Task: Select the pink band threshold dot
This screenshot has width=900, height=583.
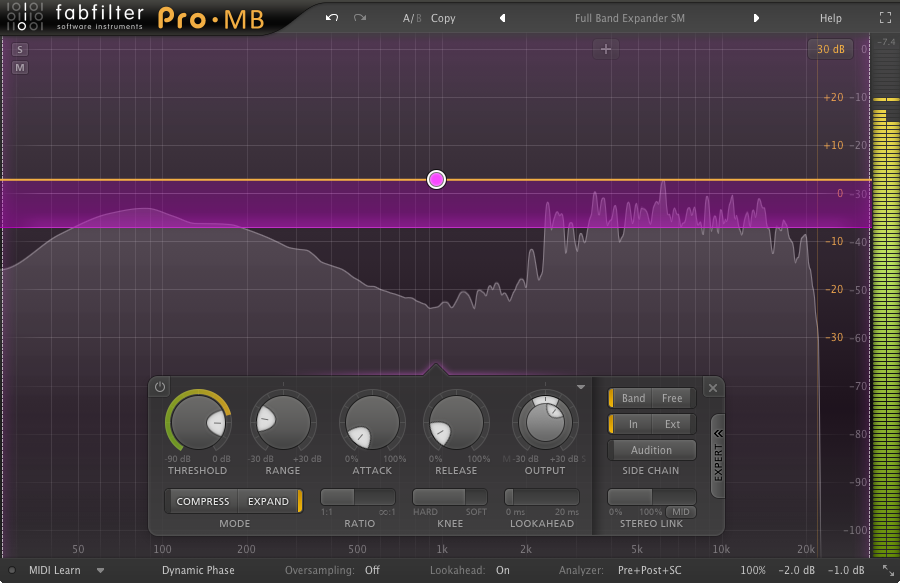Action: [436, 180]
